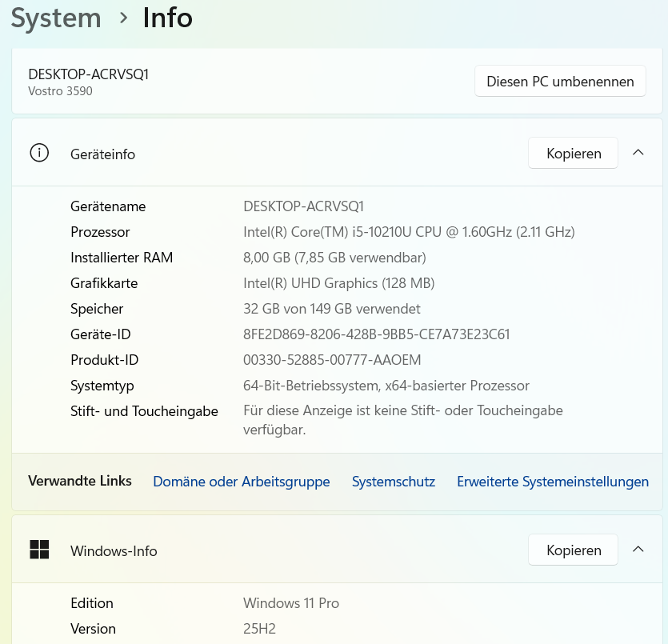Click Produkt-ID value 00330-52885-00777-AAOEM
This screenshot has width=668, height=644.
[x=332, y=359]
